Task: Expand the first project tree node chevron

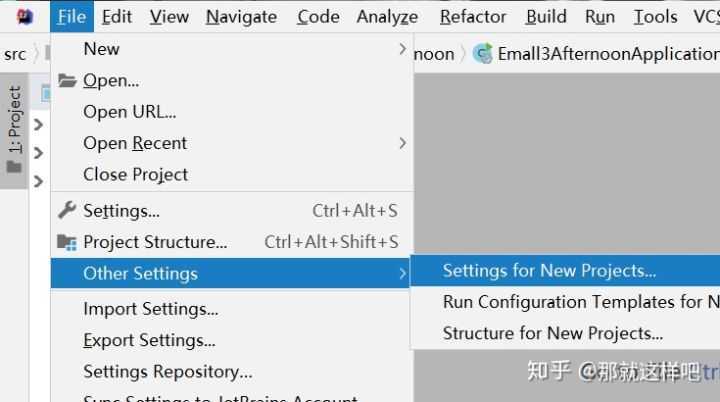Action: pyautogui.click(x=39, y=125)
